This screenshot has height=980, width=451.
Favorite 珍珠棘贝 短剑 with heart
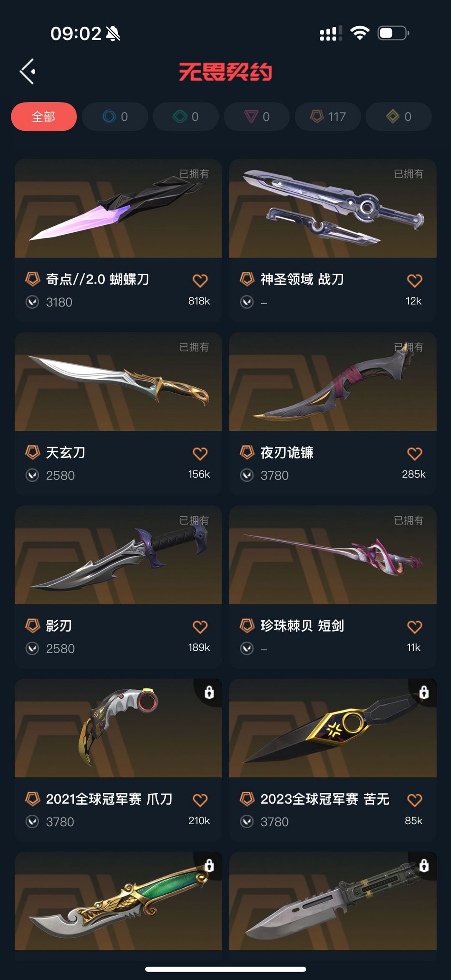point(415,627)
